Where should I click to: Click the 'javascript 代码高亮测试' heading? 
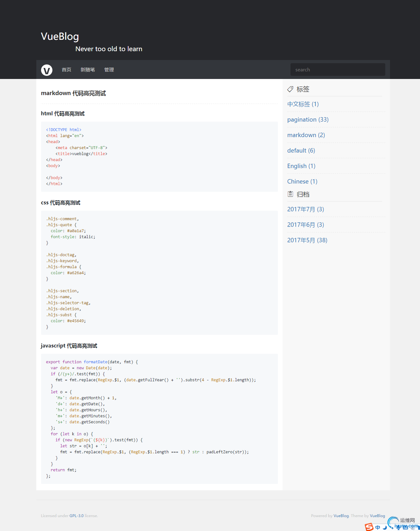(69, 346)
